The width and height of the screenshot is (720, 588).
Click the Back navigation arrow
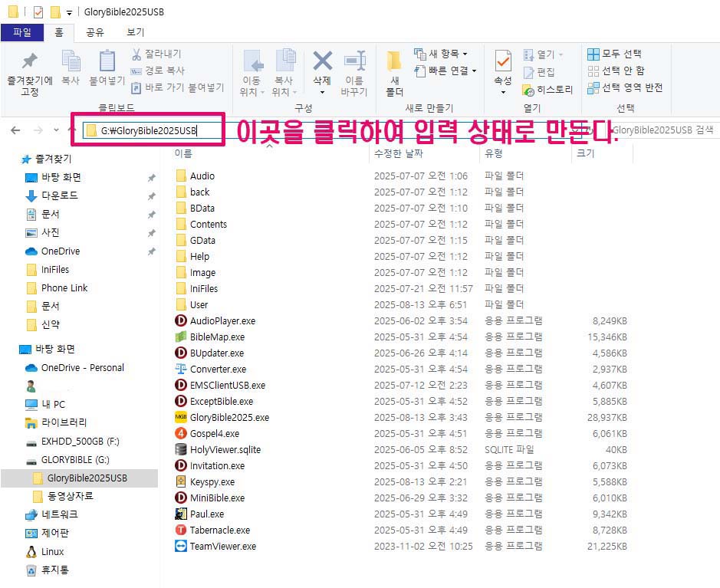(x=15, y=130)
